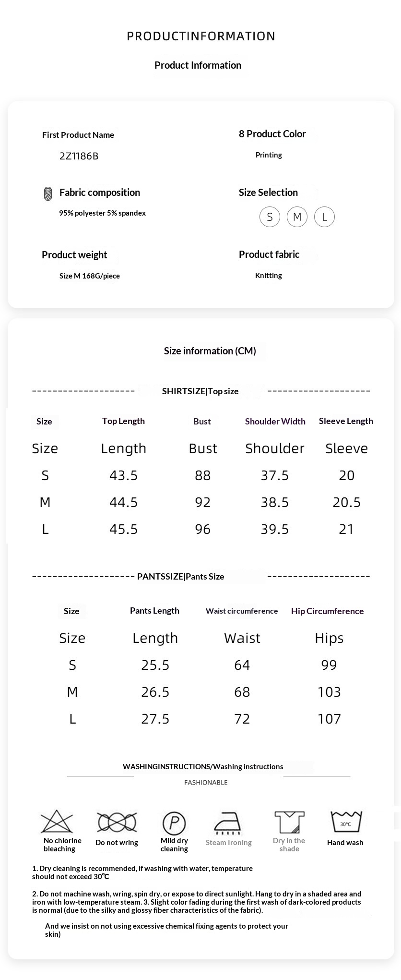The width and height of the screenshot is (401, 980).
Task: Click the 30°C hand wash icon
Action: 345,822
